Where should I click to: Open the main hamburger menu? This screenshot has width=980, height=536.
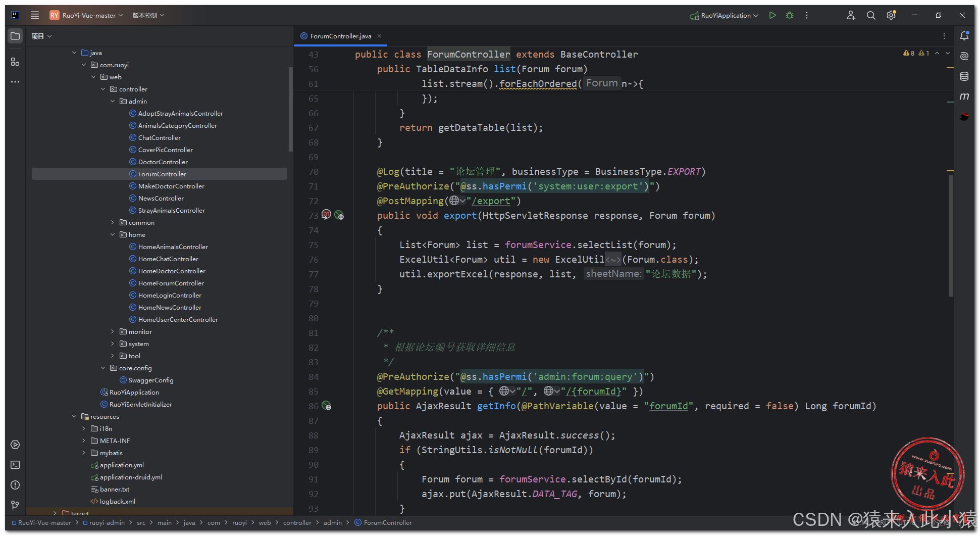pyautogui.click(x=35, y=15)
